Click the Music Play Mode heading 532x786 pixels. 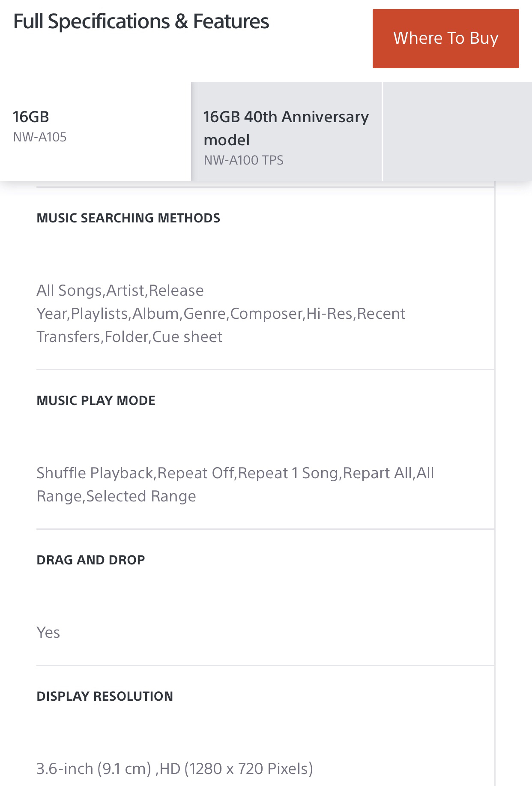[x=96, y=401]
